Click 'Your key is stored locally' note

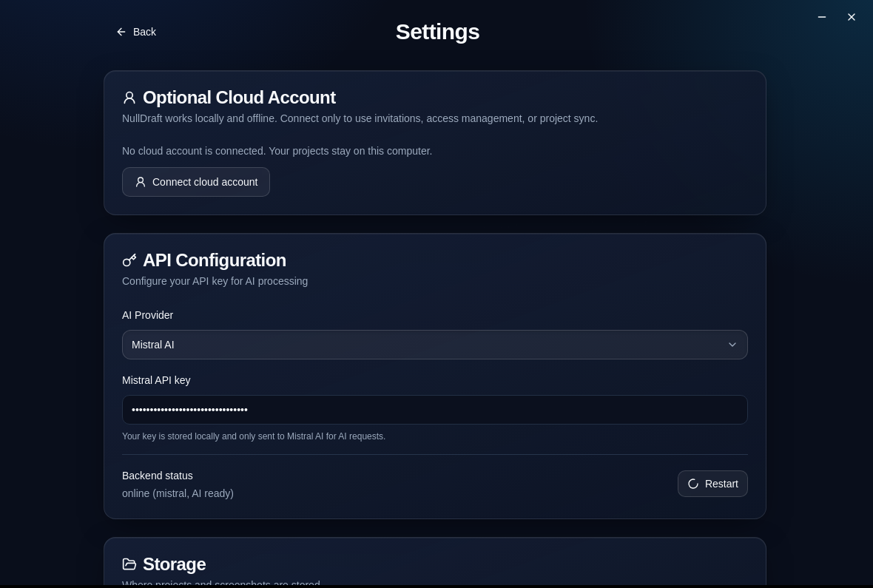254,436
